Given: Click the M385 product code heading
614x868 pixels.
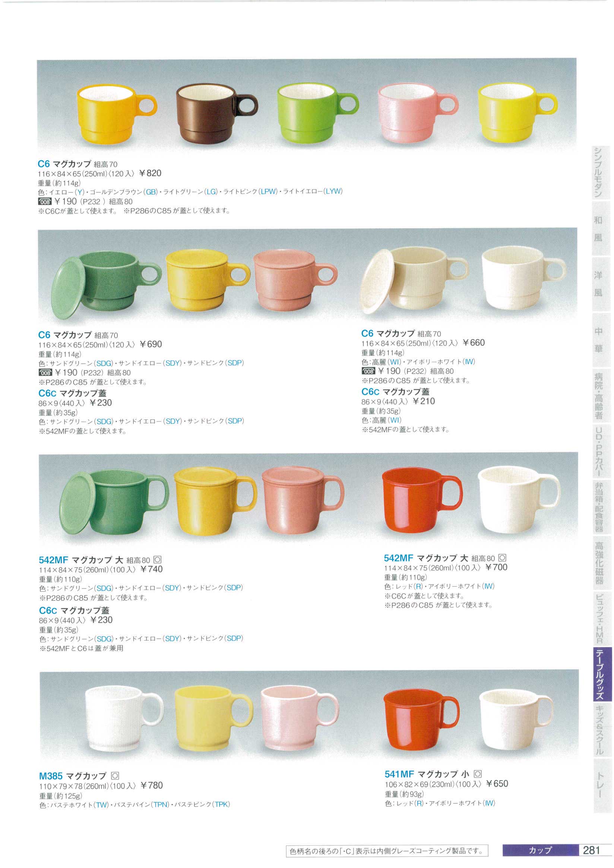Looking at the screenshot, I should click(x=51, y=776).
